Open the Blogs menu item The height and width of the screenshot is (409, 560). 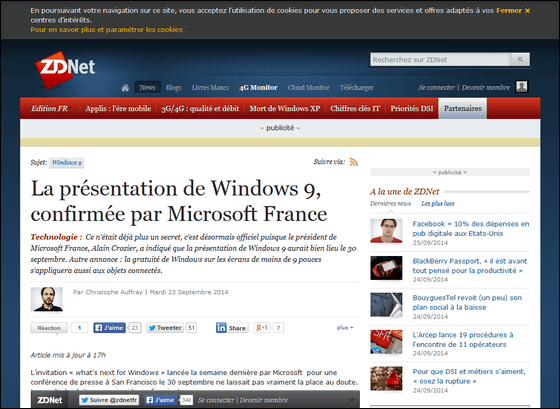[174, 88]
